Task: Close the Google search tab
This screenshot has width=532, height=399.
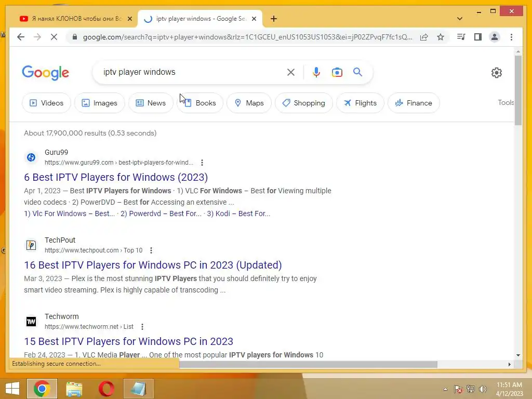Action: tap(254, 19)
